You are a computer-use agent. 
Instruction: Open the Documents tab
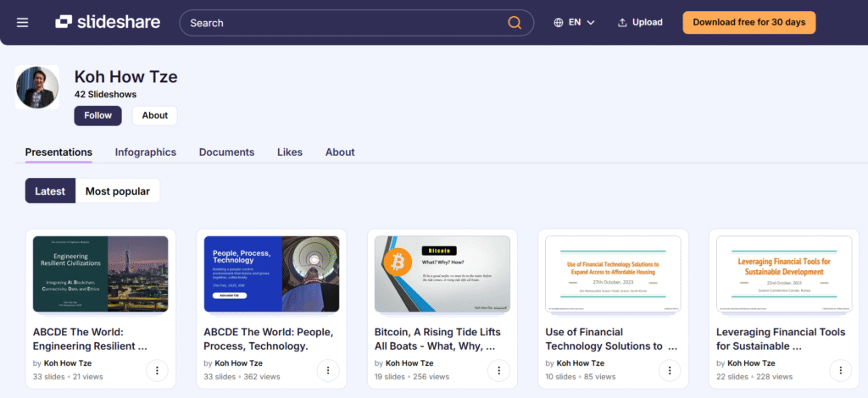click(x=226, y=152)
